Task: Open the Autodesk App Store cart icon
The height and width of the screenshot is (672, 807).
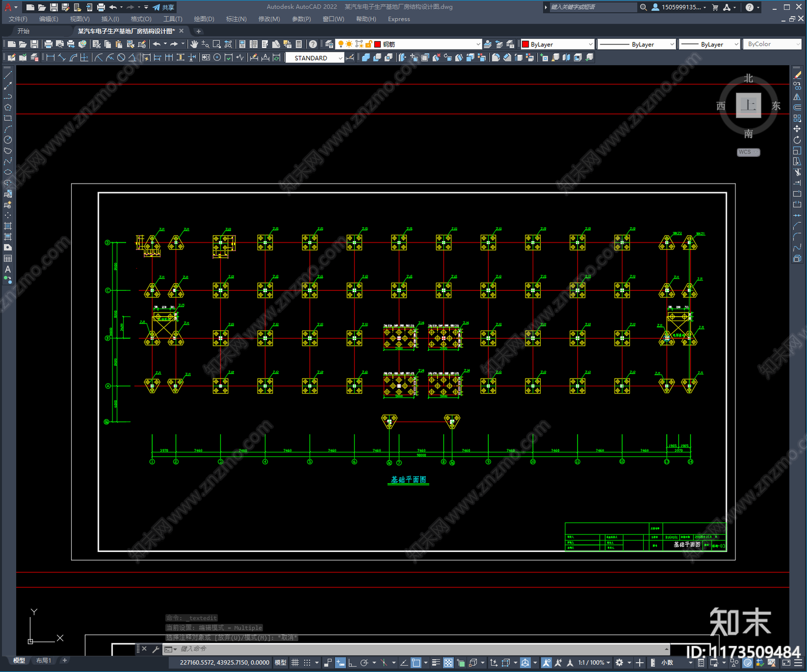Action: 715,7
